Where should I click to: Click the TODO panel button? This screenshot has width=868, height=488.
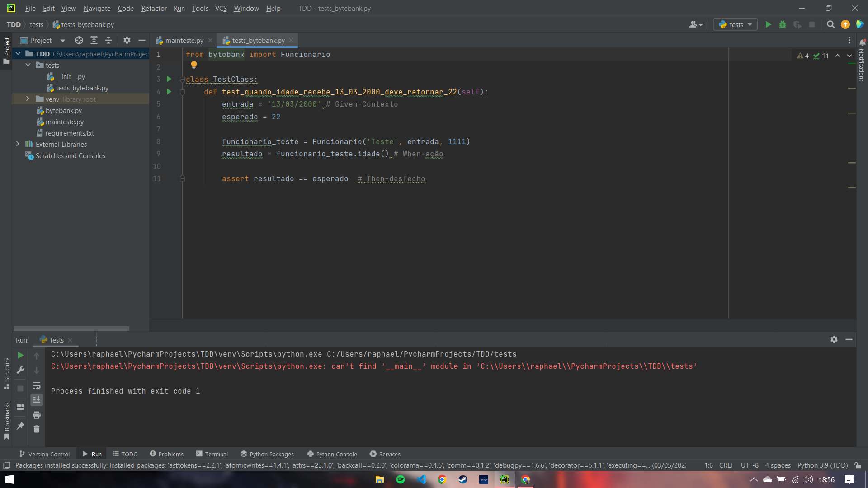click(125, 454)
